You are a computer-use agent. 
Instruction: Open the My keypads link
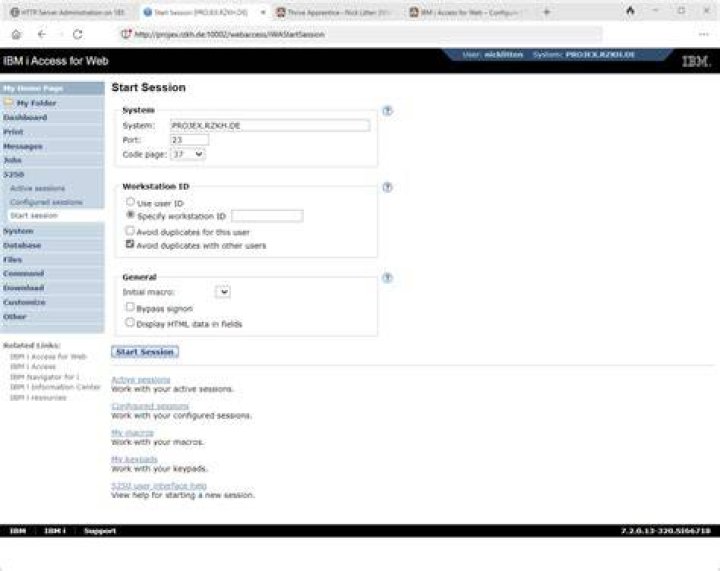click(x=135, y=459)
